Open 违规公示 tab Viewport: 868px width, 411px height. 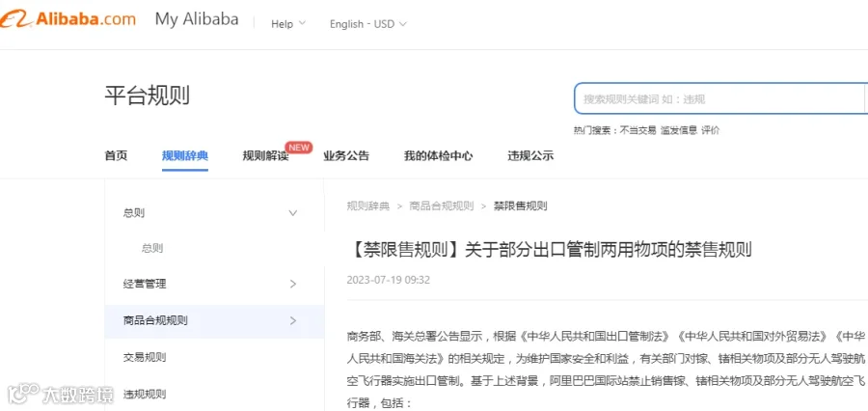(530, 155)
